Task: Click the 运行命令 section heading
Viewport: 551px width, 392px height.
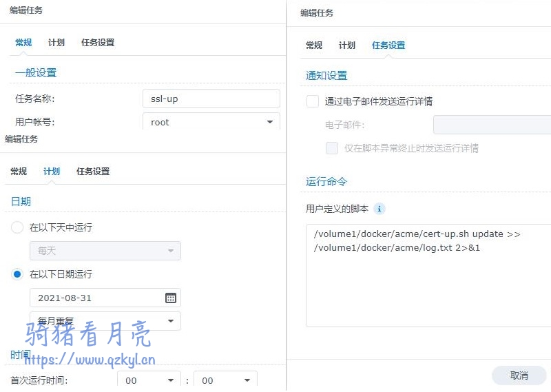Action: 326,181
